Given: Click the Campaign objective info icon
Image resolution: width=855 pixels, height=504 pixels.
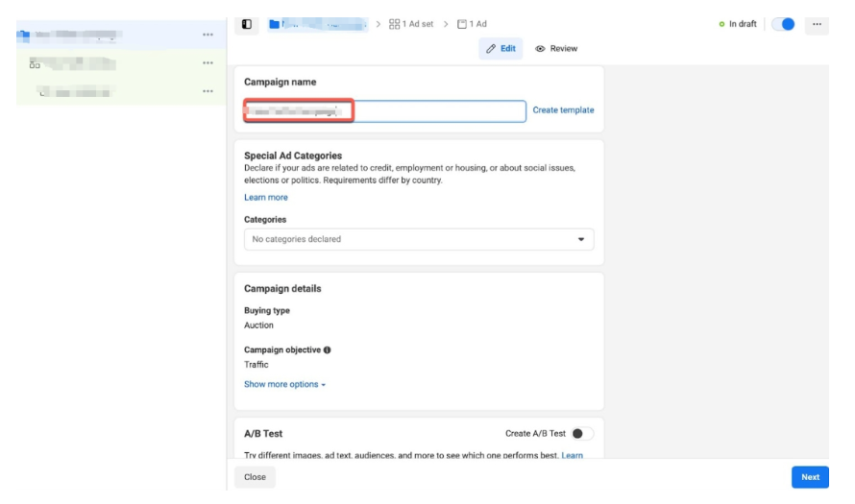Looking at the screenshot, I should [327, 350].
